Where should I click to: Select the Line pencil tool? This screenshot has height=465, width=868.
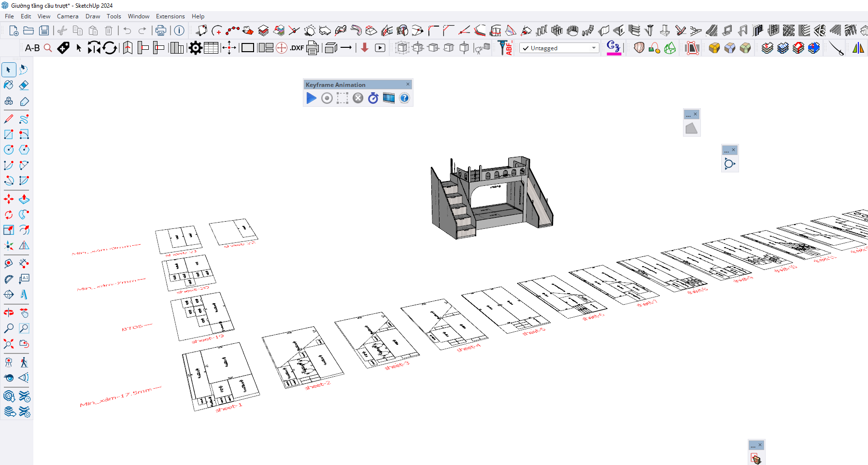point(9,119)
